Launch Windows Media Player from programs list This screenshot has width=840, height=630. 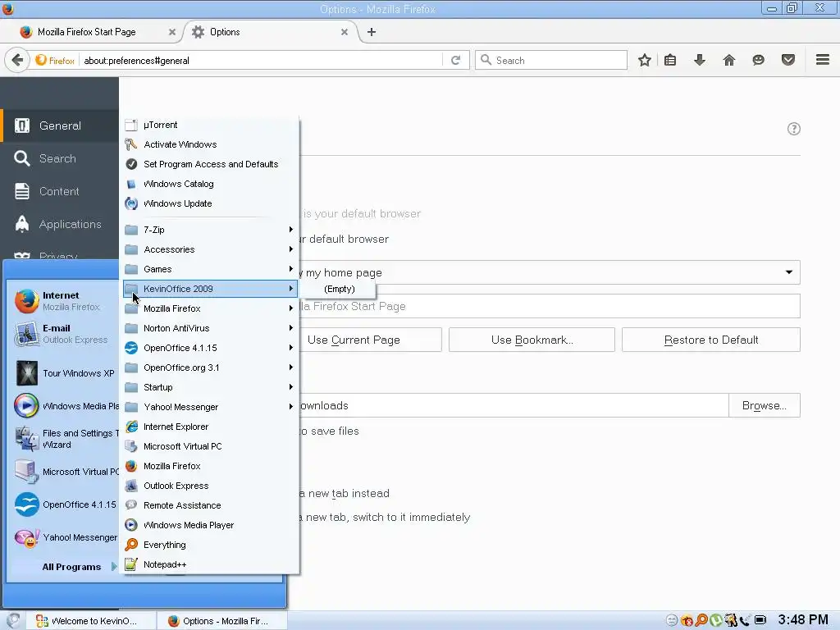pyautogui.click(x=210, y=525)
